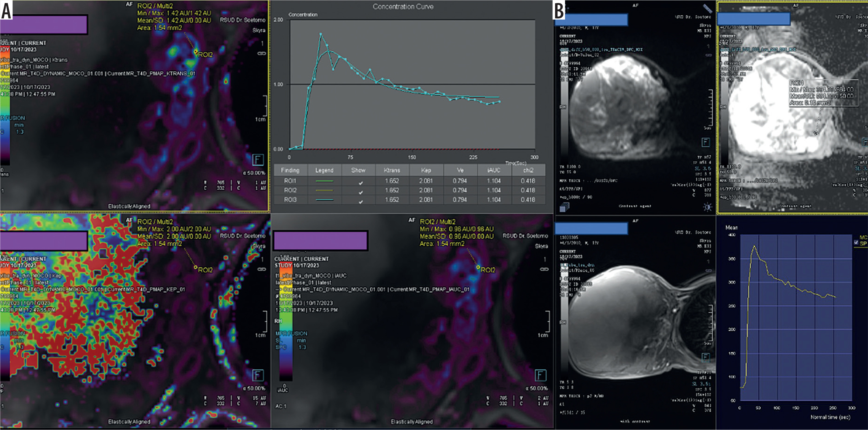
Task: Select the ROI3 row in the findings table
Action: tap(409, 200)
